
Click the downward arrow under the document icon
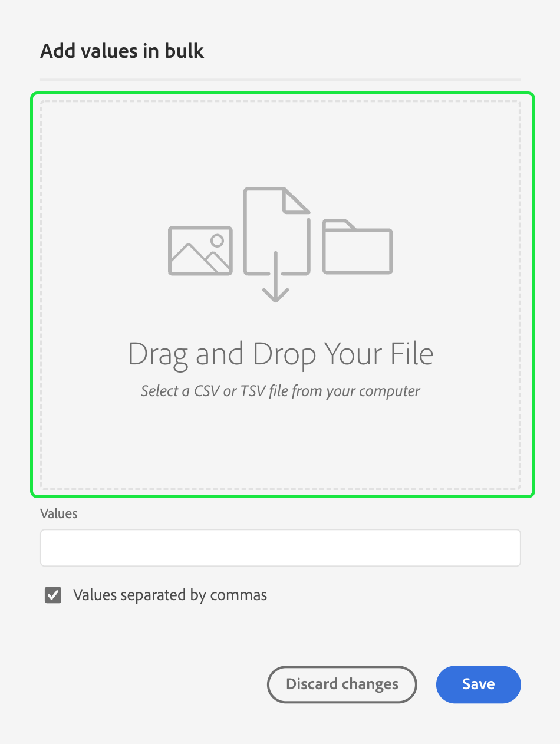pyautogui.click(x=275, y=277)
